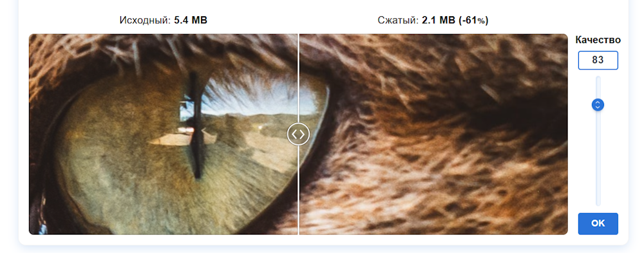Click the "Исходный" original size label
Image resolution: width=644 pixels, height=253 pixels.
pyautogui.click(x=145, y=20)
